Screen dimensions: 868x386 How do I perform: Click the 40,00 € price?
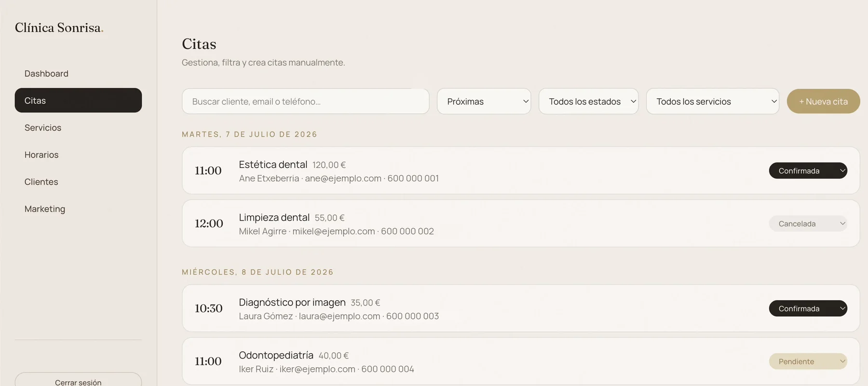pyautogui.click(x=333, y=356)
